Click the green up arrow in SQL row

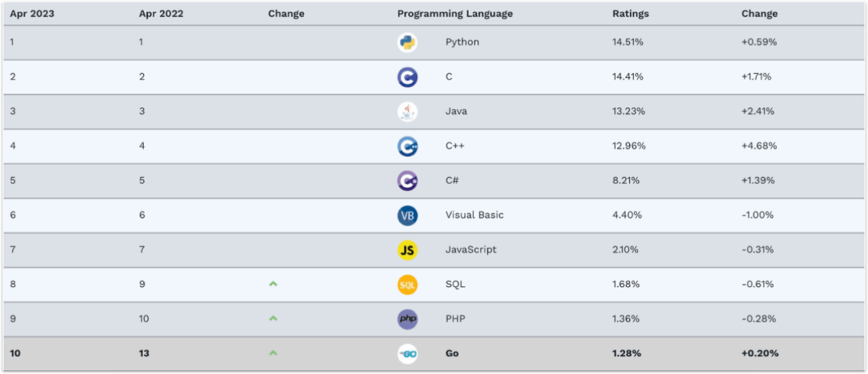click(273, 284)
